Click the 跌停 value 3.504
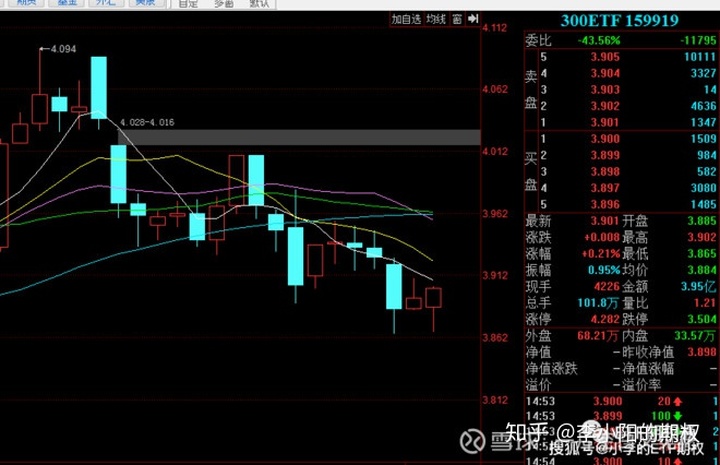This screenshot has height=465, width=720. [x=702, y=319]
